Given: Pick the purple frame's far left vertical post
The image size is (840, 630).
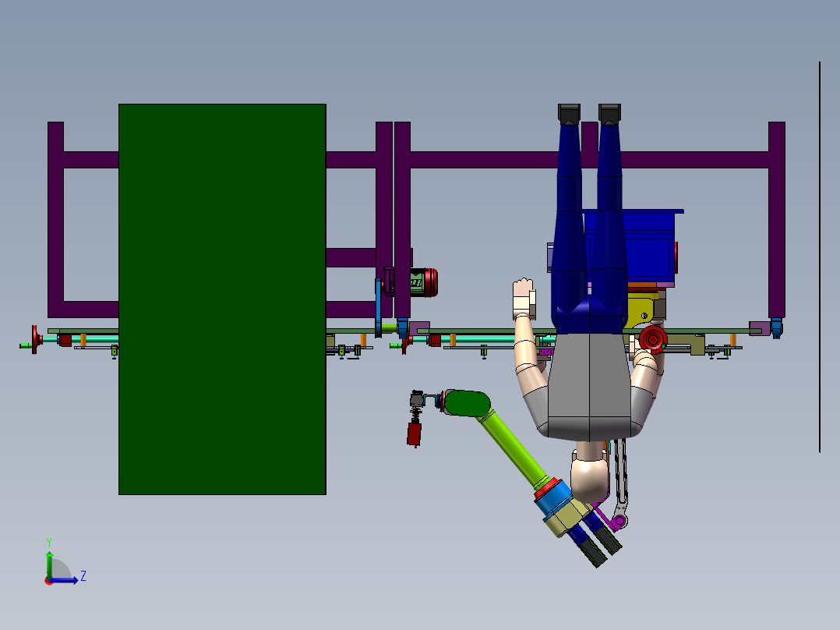Looking at the screenshot, I should (56, 220).
